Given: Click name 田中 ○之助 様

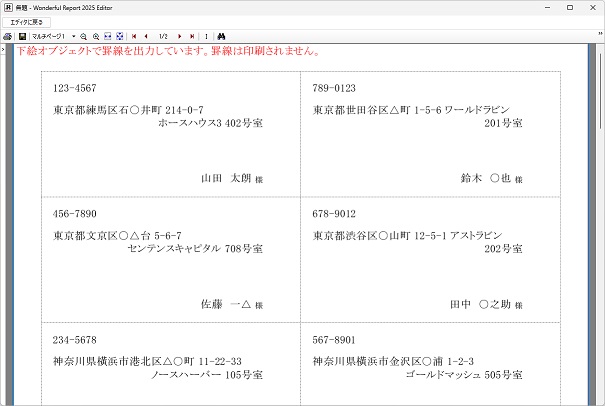Looking at the screenshot, I should click(x=486, y=304).
